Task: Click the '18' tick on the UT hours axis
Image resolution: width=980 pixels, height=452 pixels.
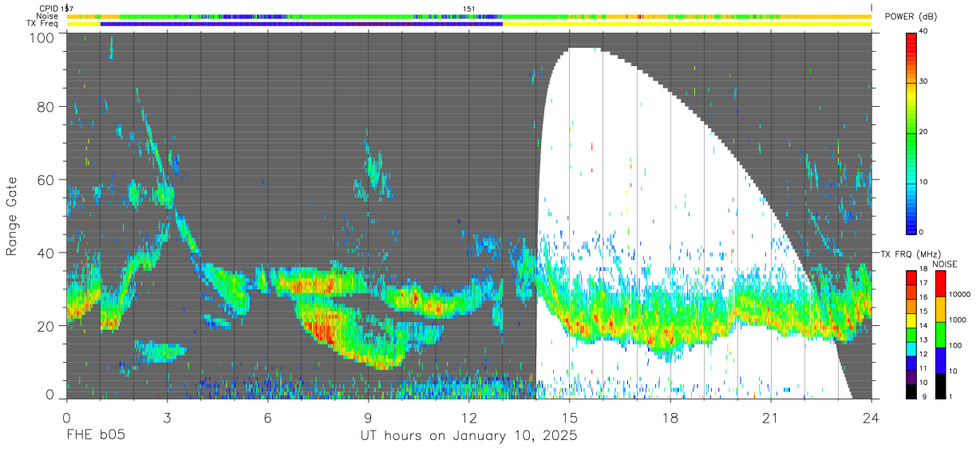Action: [670, 417]
